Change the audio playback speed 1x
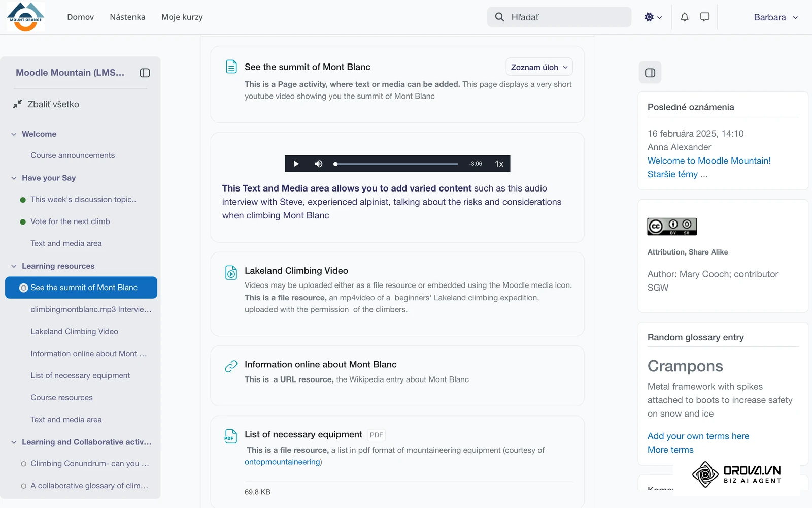812x508 pixels. [499, 164]
